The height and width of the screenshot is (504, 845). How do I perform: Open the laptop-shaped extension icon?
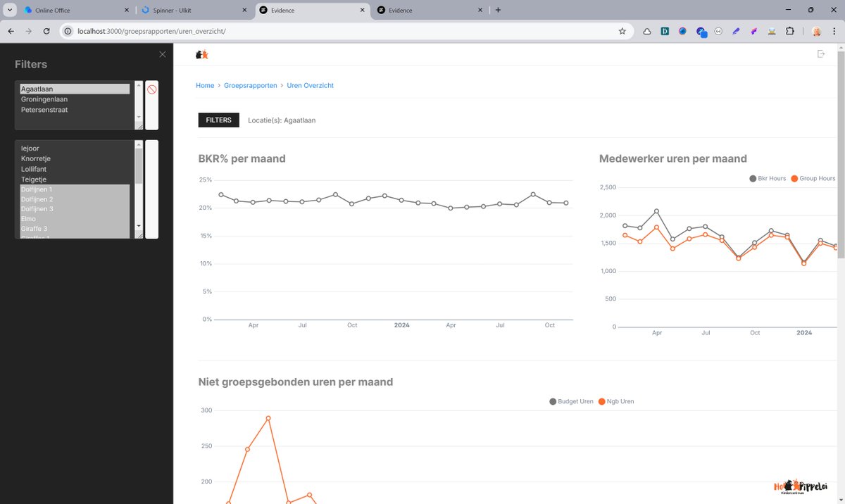[772, 31]
